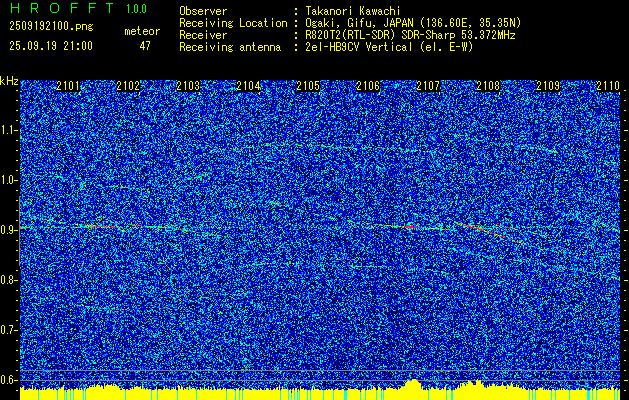629x400 pixels.
Task: Click the Receiver label
Action: coord(203,35)
